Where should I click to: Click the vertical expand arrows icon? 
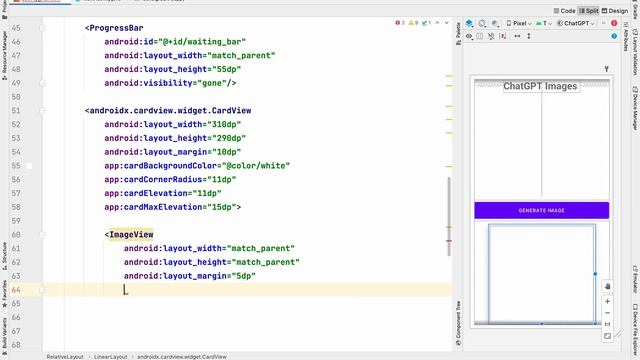click(x=529, y=36)
